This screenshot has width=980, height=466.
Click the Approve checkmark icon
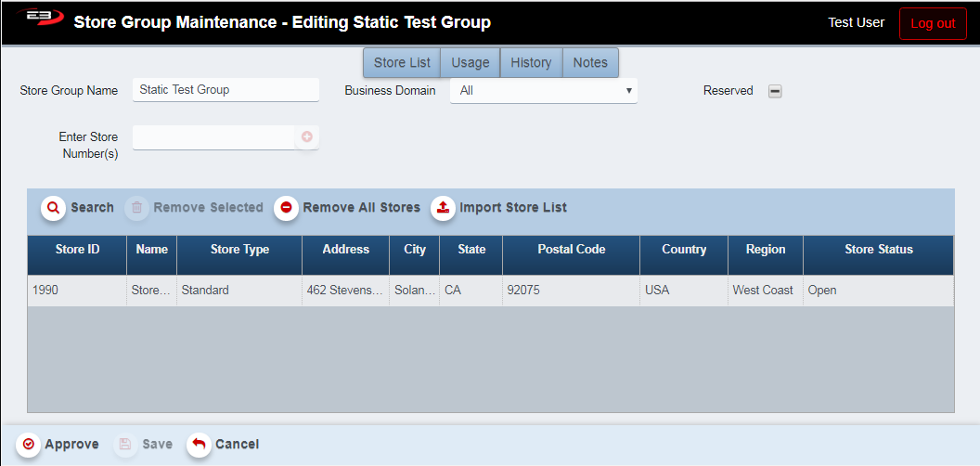click(x=29, y=445)
